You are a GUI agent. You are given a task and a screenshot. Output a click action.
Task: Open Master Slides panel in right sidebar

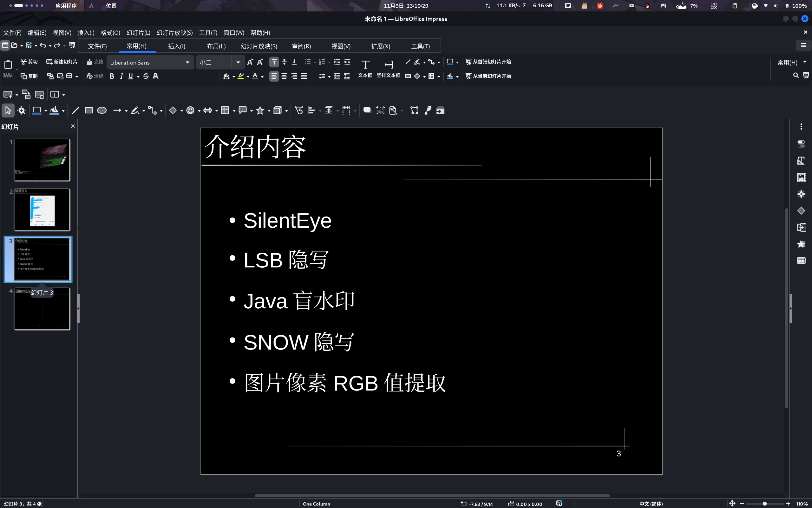pos(801,261)
